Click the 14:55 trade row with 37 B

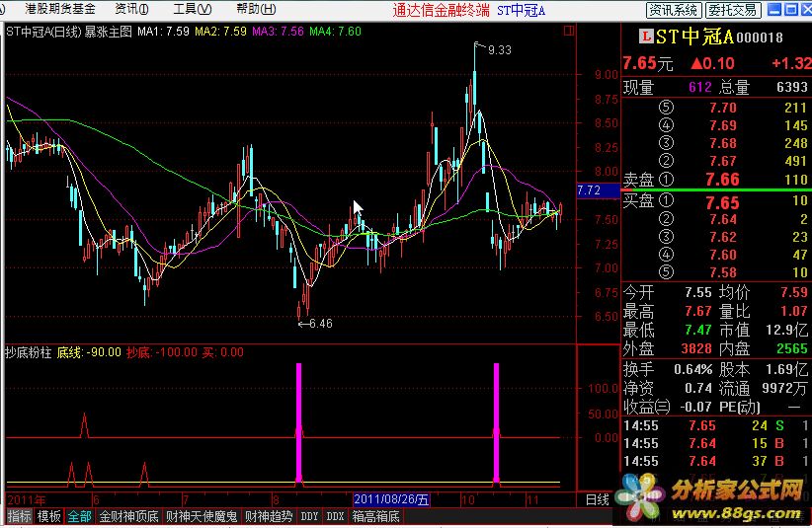click(x=715, y=461)
